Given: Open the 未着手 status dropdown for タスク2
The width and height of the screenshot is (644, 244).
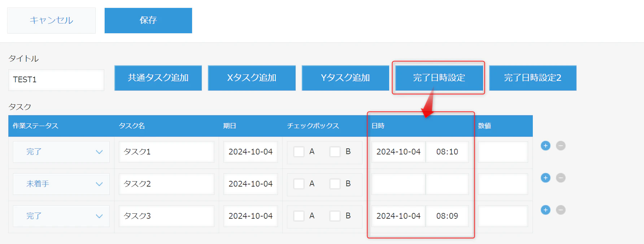Looking at the screenshot, I should (x=61, y=184).
